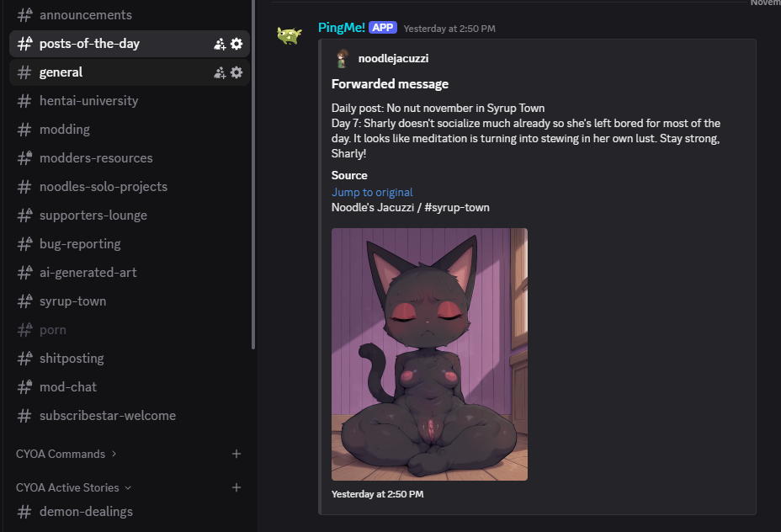Edit general channel via gear icon
The height and width of the screenshot is (532, 781).
pyautogui.click(x=236, y=72)
